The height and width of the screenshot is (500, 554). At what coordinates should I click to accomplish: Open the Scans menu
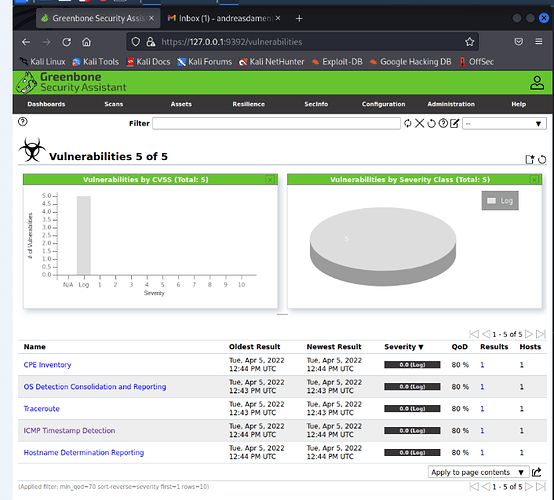click(x=113, y=104)
